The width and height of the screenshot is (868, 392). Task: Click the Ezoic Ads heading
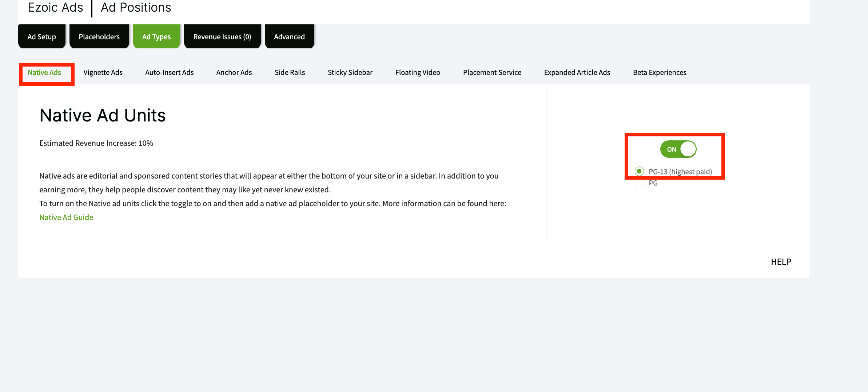pyautogui.click(x=55, y=7)
